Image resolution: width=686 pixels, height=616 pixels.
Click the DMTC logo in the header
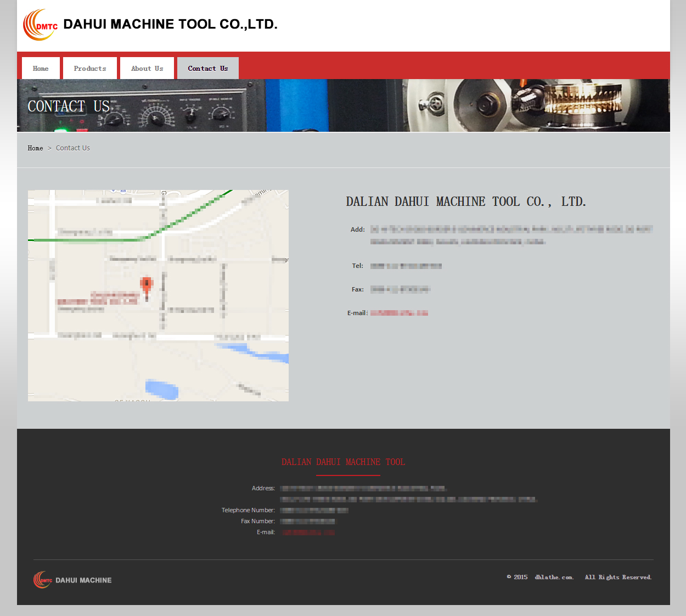[x=40, y=25]
